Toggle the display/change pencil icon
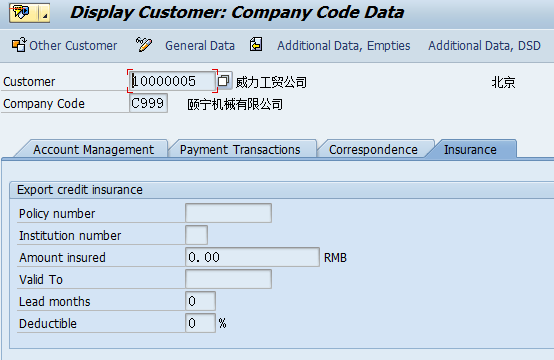This screenshot has height=360, width=554. click(143, 45)
